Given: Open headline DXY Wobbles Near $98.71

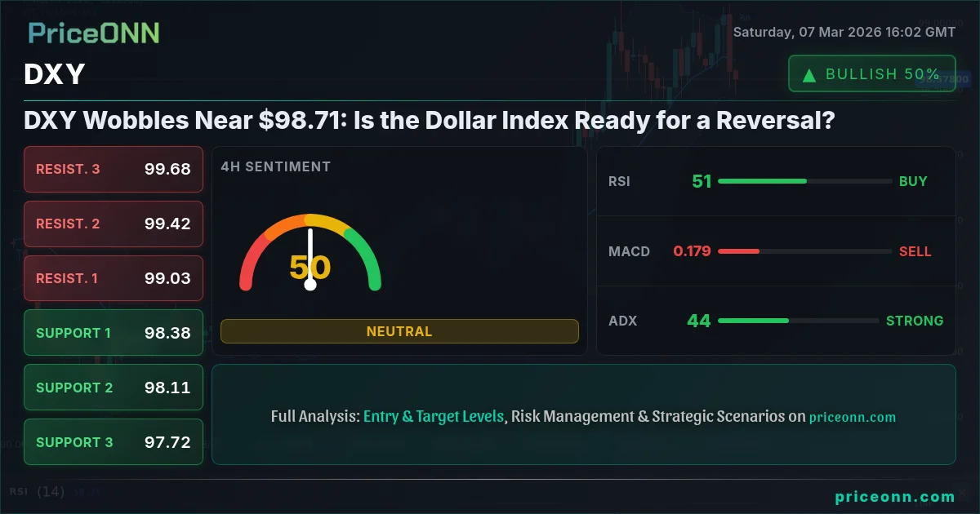Looking at the screenshot, I should click(x=430, y=121).
